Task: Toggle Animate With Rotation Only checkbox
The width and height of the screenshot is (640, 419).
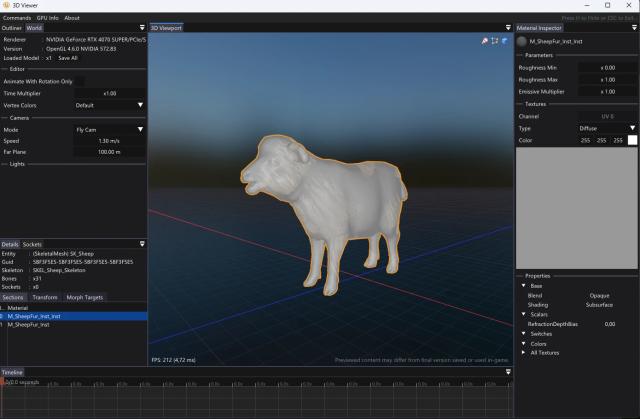Action: (x=80, y=82)
